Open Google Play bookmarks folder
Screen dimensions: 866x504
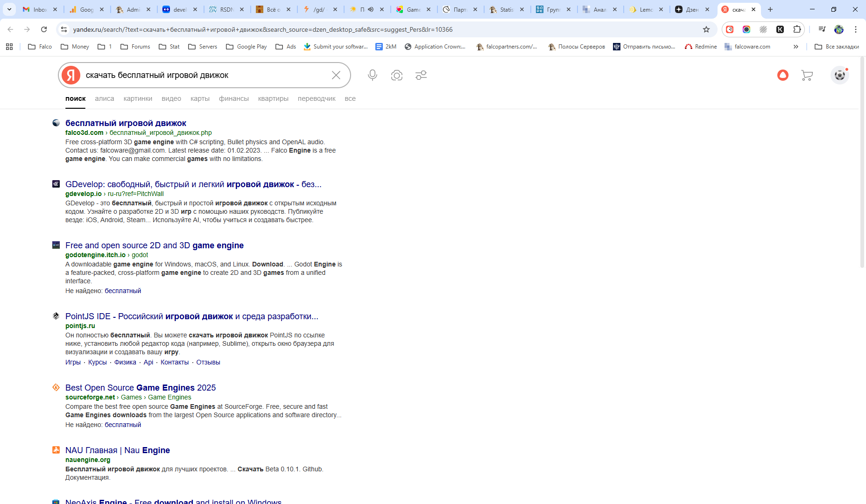point(246,47)
